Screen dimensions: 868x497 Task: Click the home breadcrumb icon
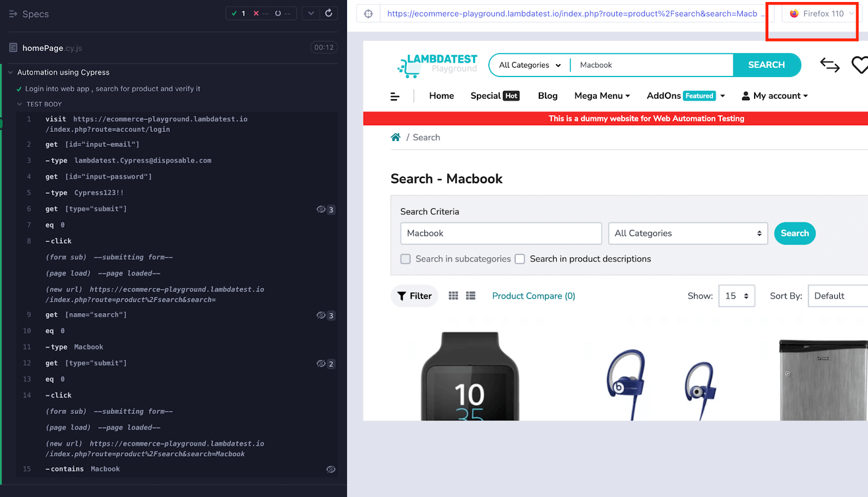tap(395, 137)
